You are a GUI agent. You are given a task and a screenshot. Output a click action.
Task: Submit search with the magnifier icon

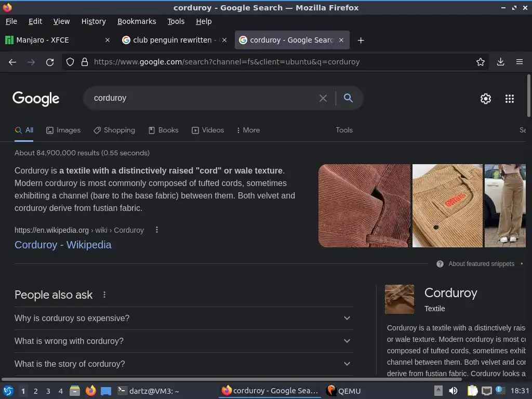coord(348,98)
